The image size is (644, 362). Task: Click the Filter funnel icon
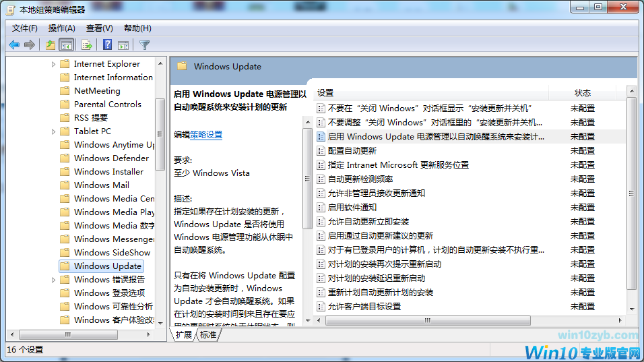click(x=144, y=45)
